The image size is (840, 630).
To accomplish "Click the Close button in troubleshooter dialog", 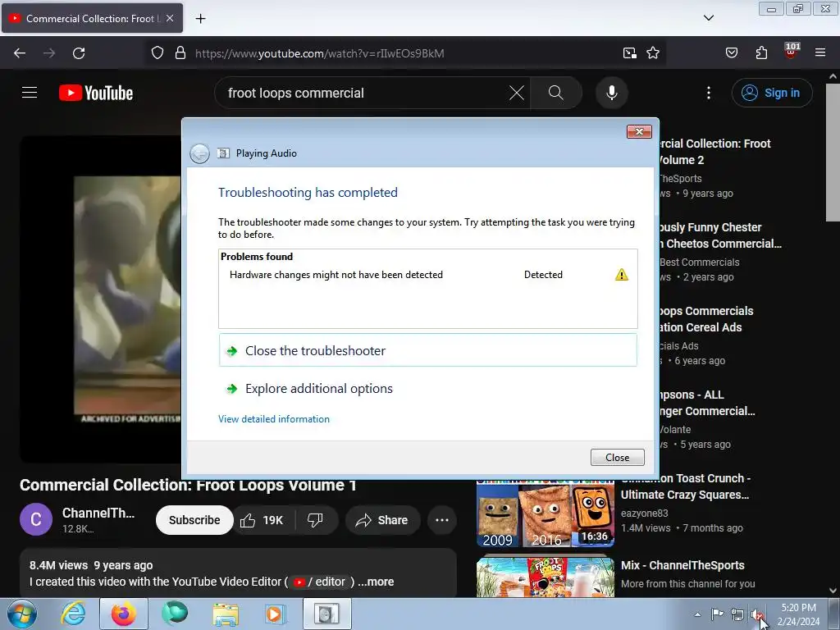I will pyautogui.click(x=617, y=458).
